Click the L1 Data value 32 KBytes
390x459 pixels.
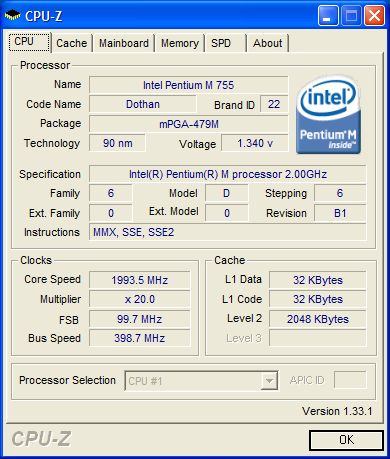click(x=318, y=280)
